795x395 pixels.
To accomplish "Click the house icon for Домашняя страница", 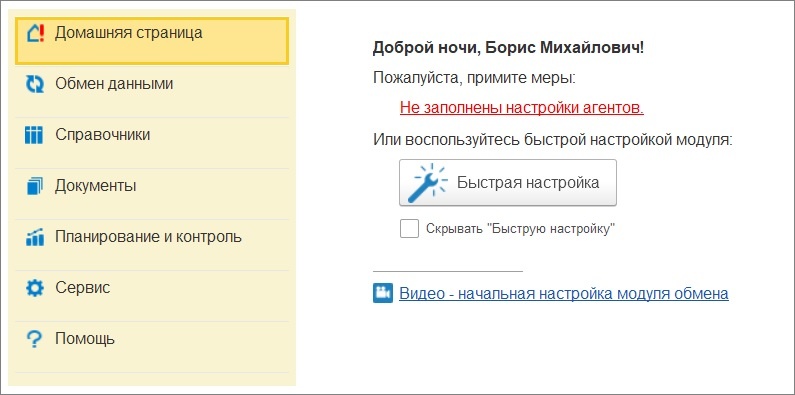I will (34, 33).
